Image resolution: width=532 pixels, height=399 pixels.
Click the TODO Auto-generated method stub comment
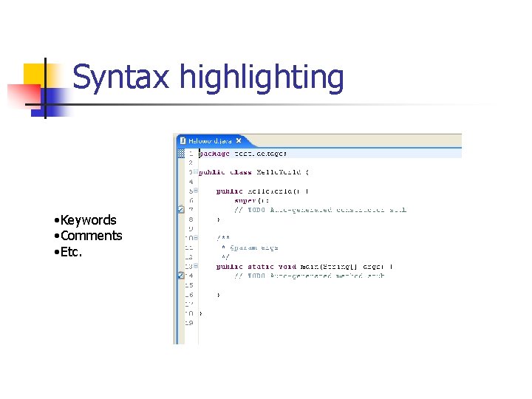309,276
